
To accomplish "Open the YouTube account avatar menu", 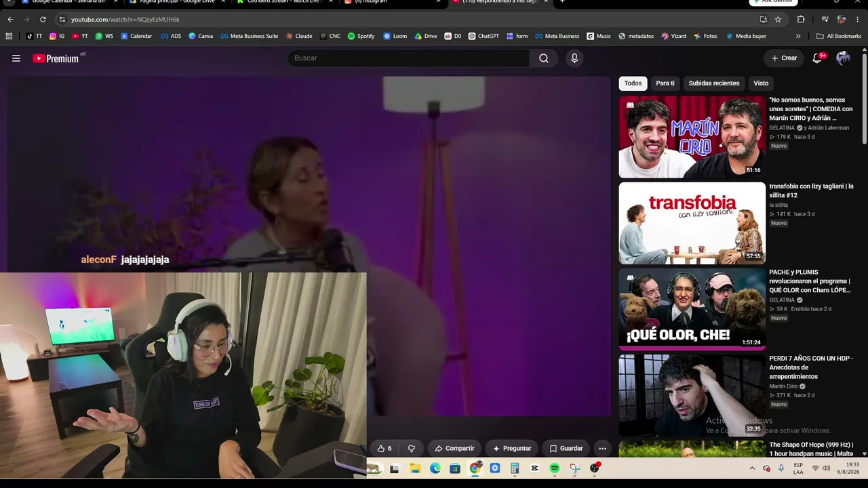I will point(843,58).
